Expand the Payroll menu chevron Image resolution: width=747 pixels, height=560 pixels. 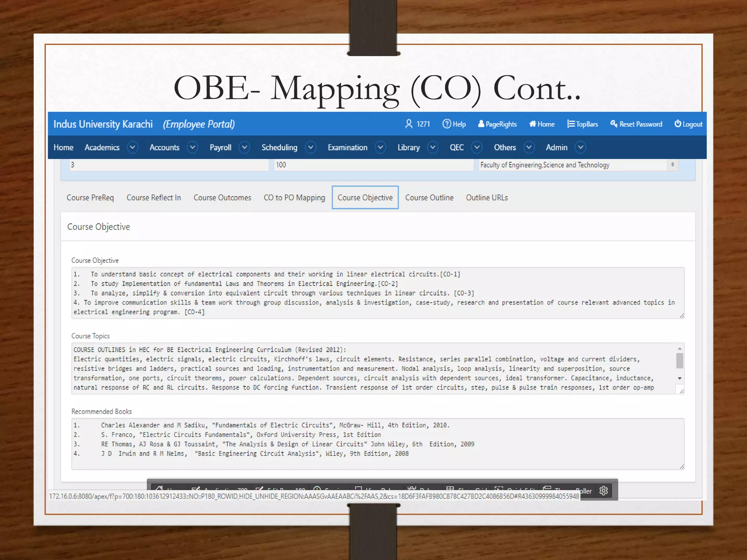[x=244, y=147]
